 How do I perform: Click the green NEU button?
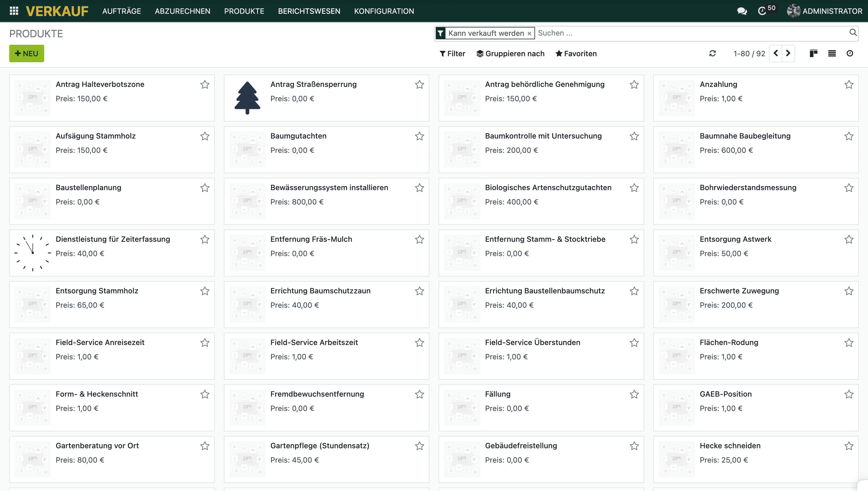27,54
